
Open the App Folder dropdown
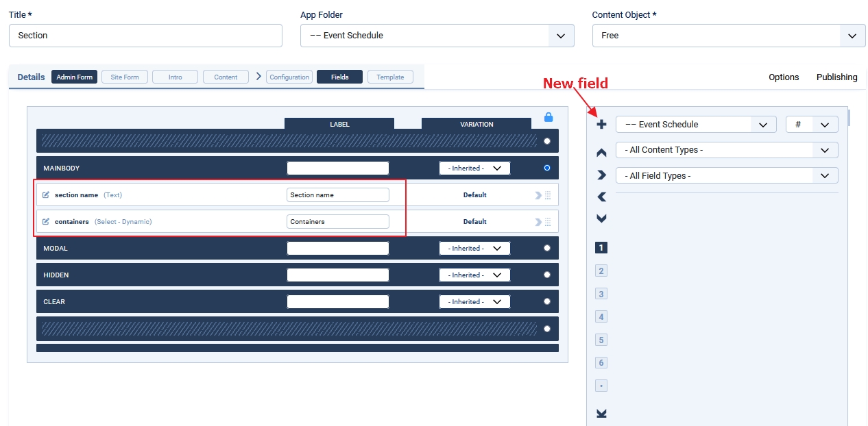click(x=437, y=36)
